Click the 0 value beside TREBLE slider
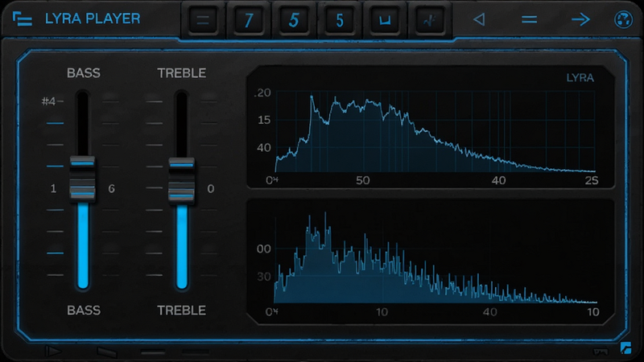Image resolution: width=644 pixels, height=362 pixels. pos(211,189)
